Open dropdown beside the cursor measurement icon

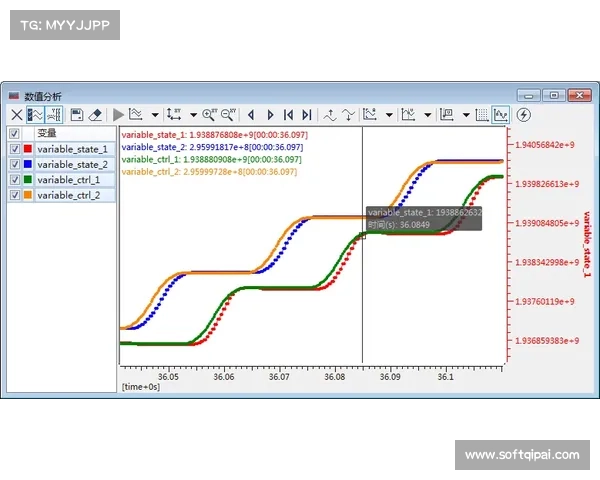tap(389, 115)
